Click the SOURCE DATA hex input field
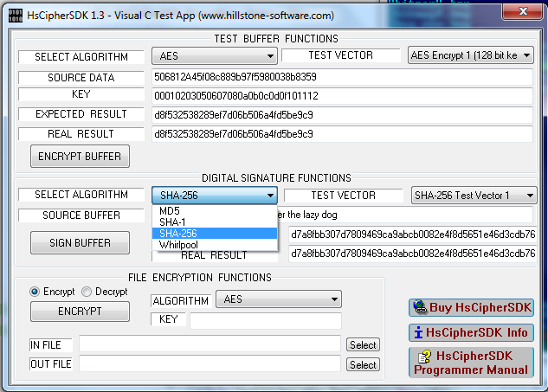Viewport: 548px width, 392px height. click(342, 77)
